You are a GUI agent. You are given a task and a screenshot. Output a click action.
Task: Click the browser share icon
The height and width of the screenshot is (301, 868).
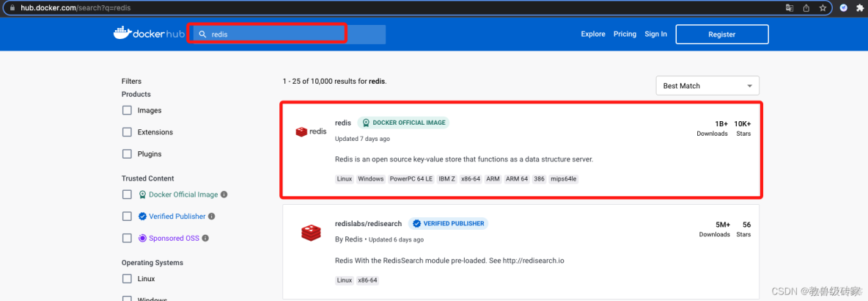pyautogui.click(x=806, y=8)
